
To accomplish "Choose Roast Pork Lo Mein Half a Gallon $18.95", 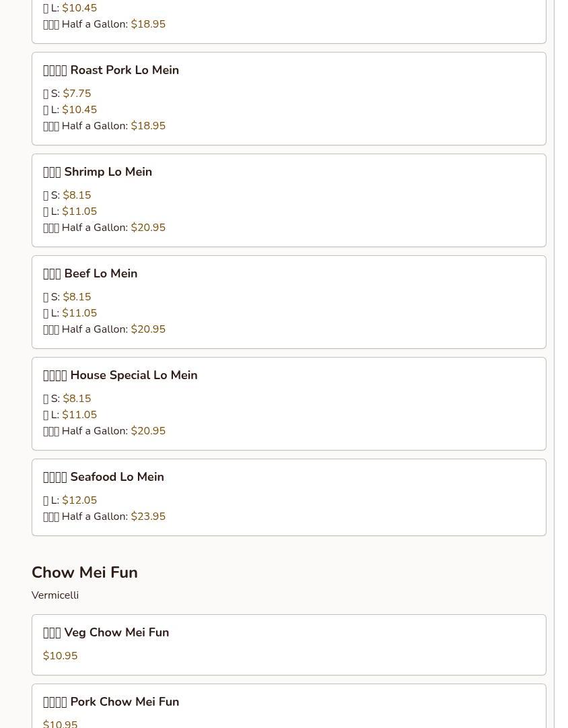I will (x=104, y=126).
